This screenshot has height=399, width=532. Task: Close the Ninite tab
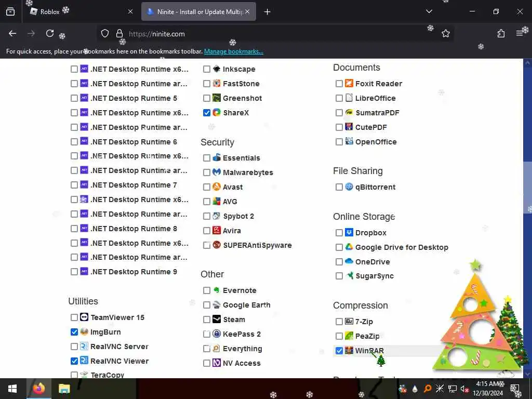(x=247, y=11)
